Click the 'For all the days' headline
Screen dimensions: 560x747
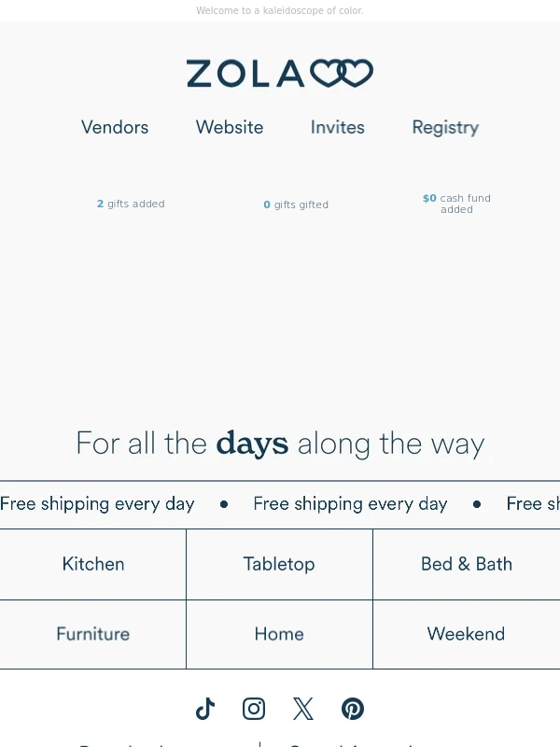(x=281, y=444)
